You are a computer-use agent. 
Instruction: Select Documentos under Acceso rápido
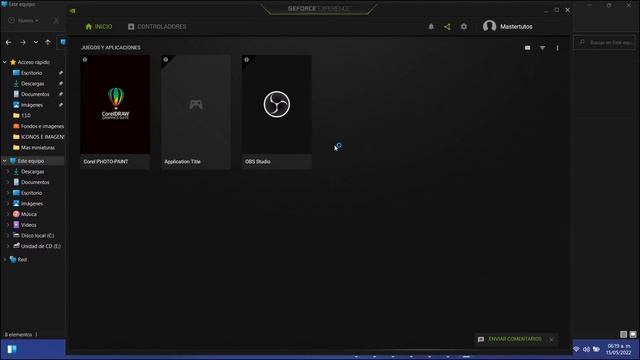pos(35,94)
